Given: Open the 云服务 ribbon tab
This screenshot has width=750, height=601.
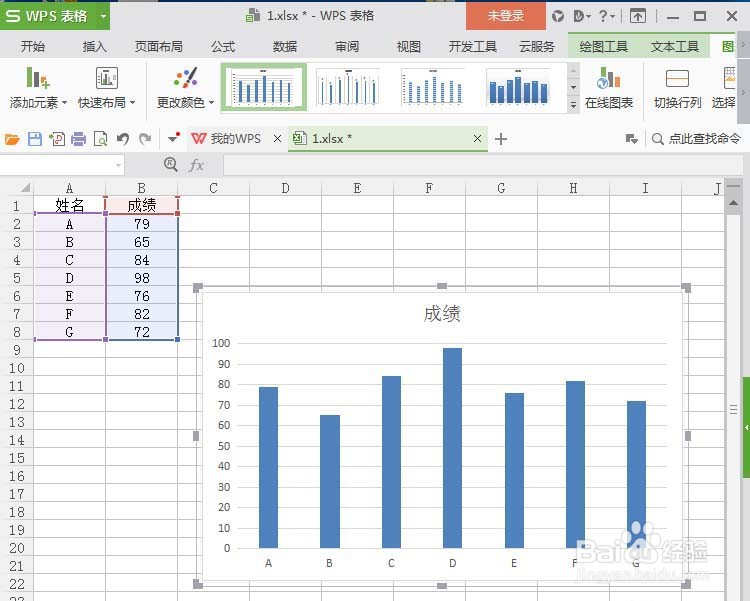Looking at the screenshot, I should click(x=537, y=46).
